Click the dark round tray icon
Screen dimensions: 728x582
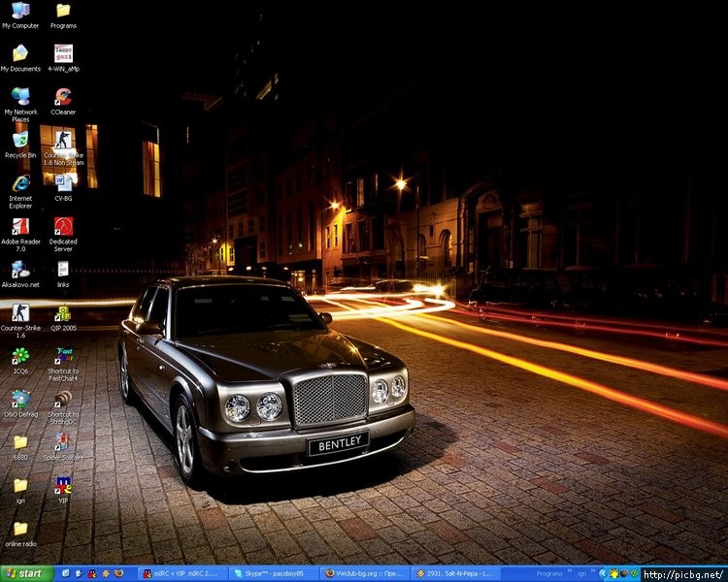[624, 573]
